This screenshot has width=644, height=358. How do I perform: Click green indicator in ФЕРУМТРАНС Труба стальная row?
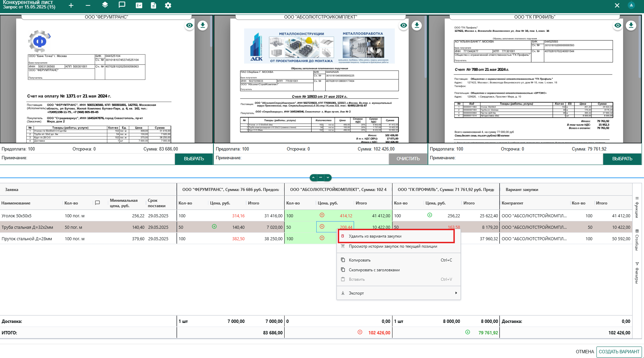[x=214, y=226]
